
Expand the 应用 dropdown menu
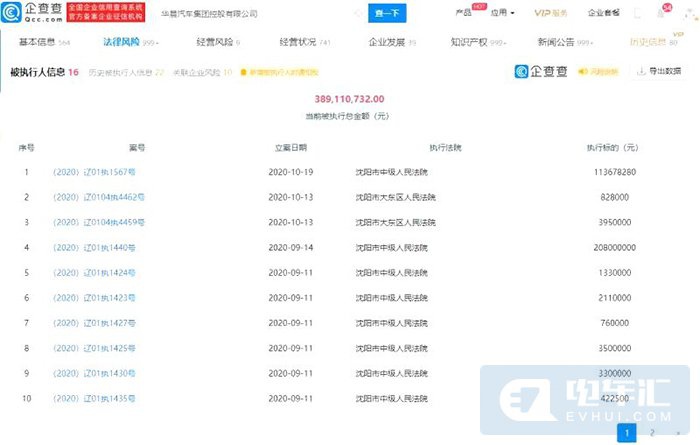click(503, 13)
